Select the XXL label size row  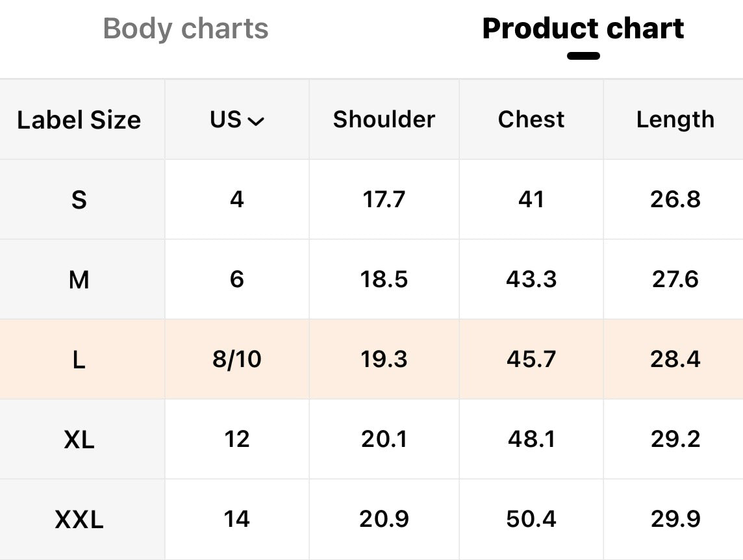click(x=371, y=519)
